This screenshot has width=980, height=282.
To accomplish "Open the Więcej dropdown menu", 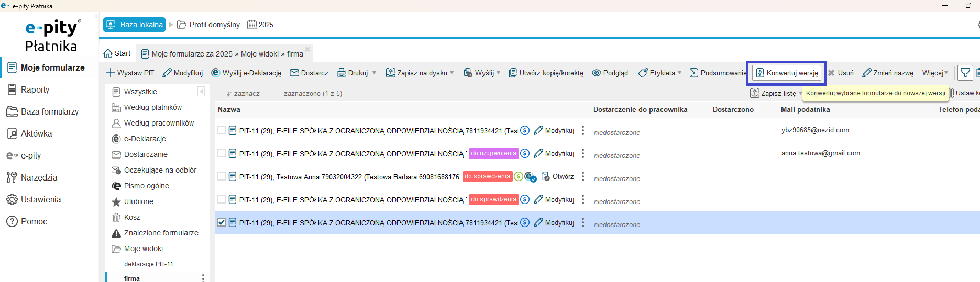I will pos(935,73).
